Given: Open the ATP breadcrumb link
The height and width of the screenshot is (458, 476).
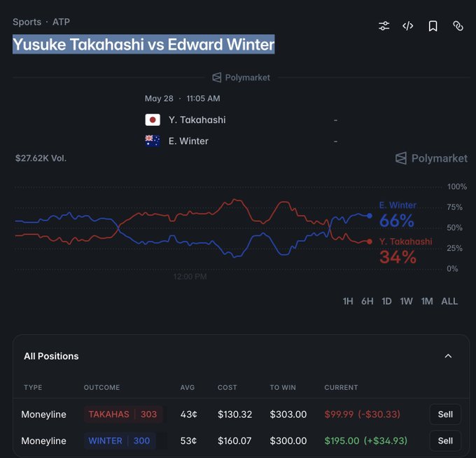Looking at the screenshot, I should point(61,22).
